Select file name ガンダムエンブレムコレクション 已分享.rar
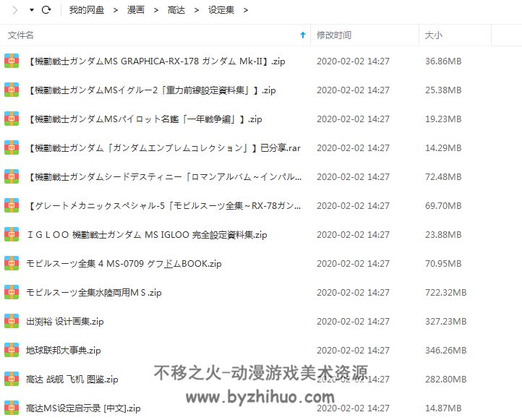This screenshot has height=420, width=522. coord(163,148)
